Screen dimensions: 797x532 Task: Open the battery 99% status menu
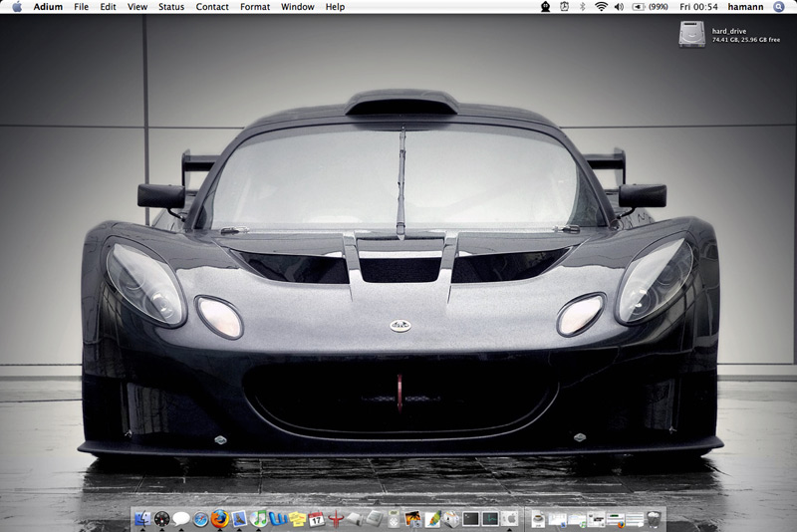[x=650, y=7]
